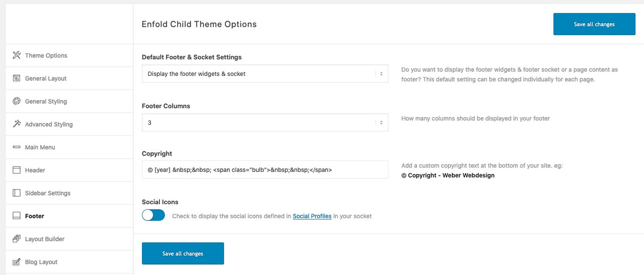Click the top Save all changes button
Viewport: 644px width, 275px height.
click(x=594, y=24)
